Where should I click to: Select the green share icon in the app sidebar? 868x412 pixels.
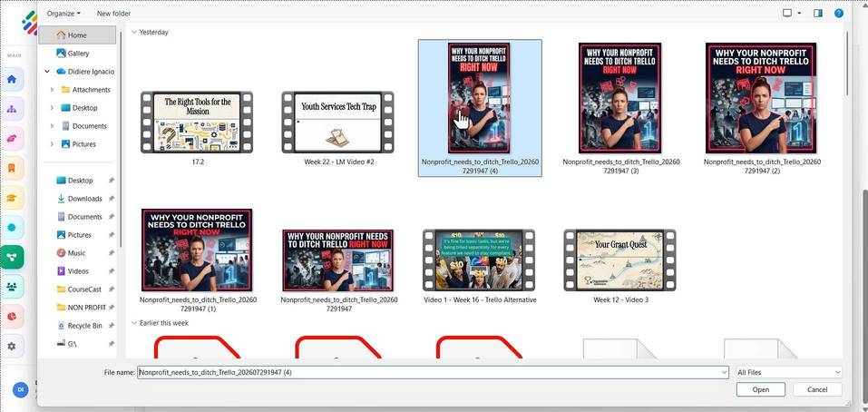pos(12,257)
